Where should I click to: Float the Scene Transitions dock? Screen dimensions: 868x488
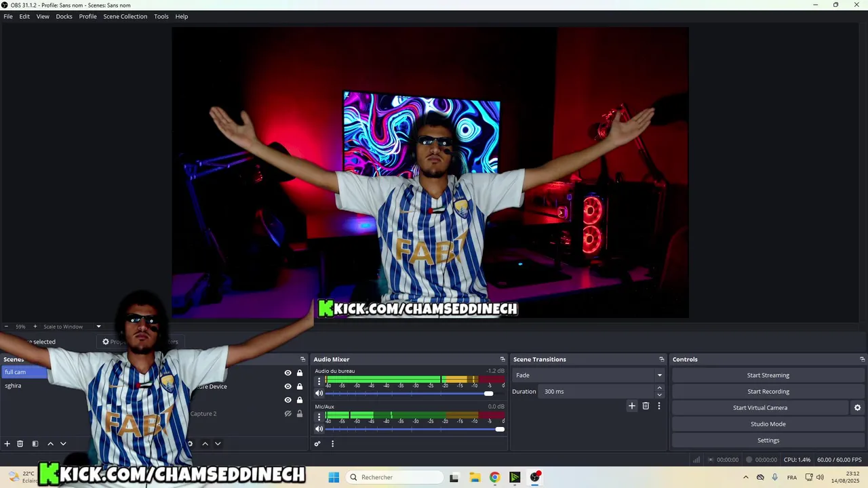662,359
